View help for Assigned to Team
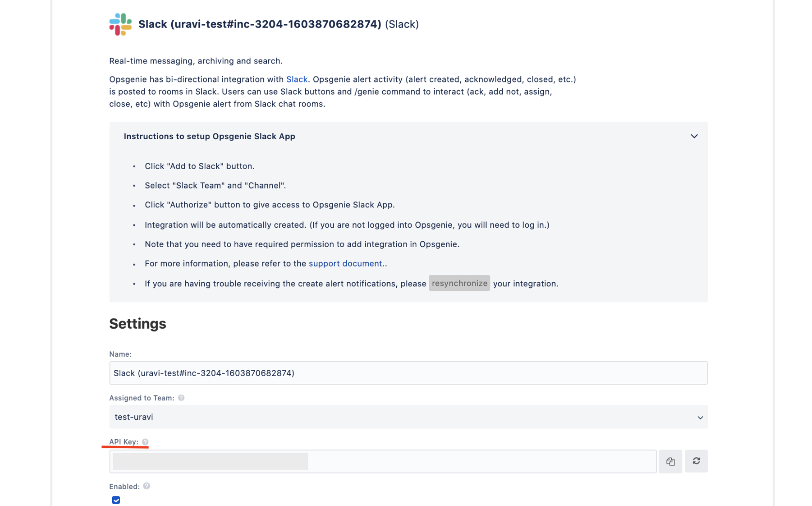812x506 pixels. tap(181, 397)
